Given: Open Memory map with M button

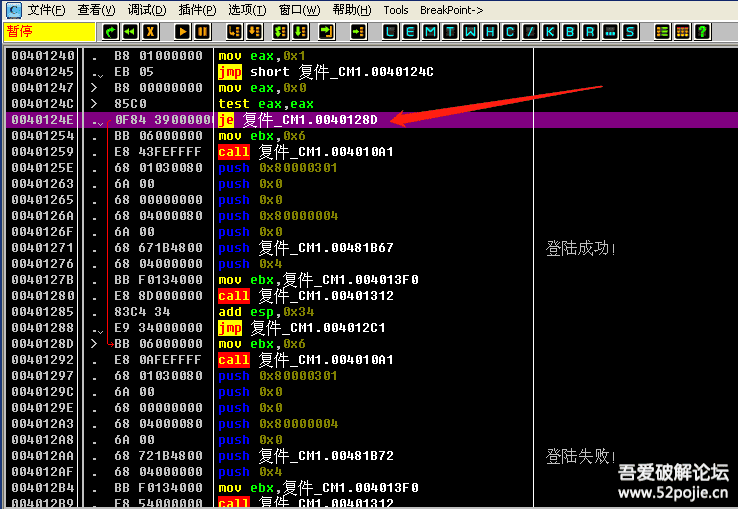Looking at the screenshot, I should pyautogui.click(x=431, y=31).
